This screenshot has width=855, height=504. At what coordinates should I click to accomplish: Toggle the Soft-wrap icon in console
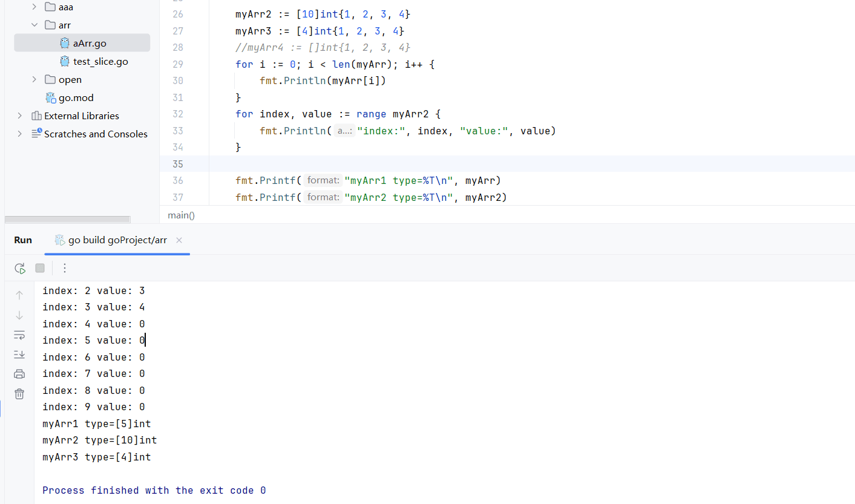click(19, 335)
